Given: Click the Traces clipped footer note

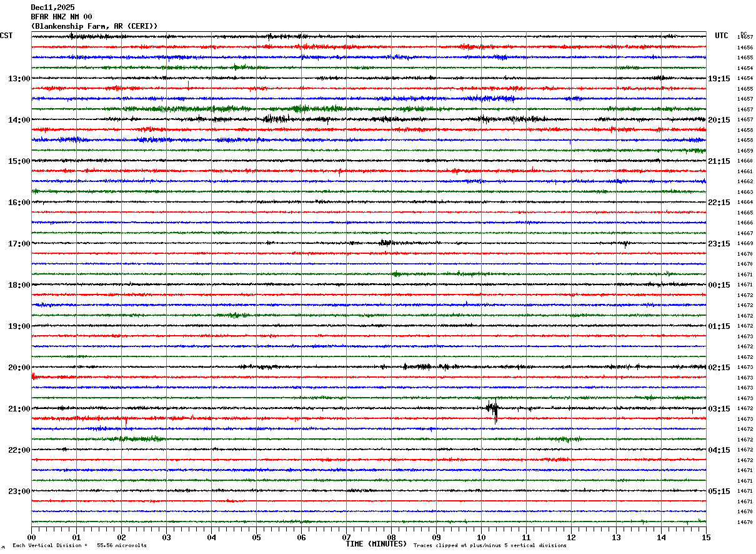Looking at the screenshot, I should click(x=490, y=545).
